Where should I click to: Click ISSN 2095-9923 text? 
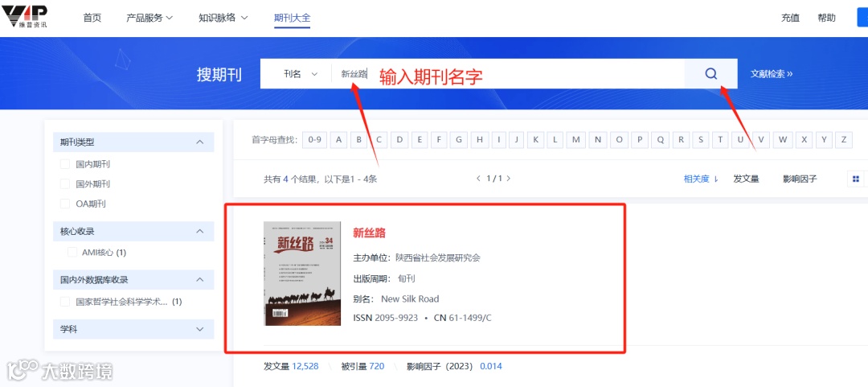(x=385, y=318)
